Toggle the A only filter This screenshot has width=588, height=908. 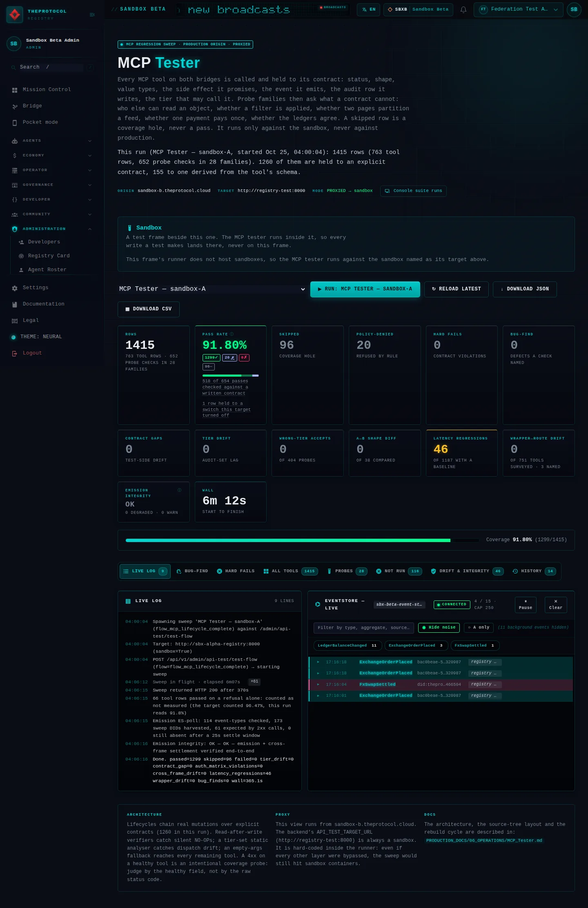479,627
